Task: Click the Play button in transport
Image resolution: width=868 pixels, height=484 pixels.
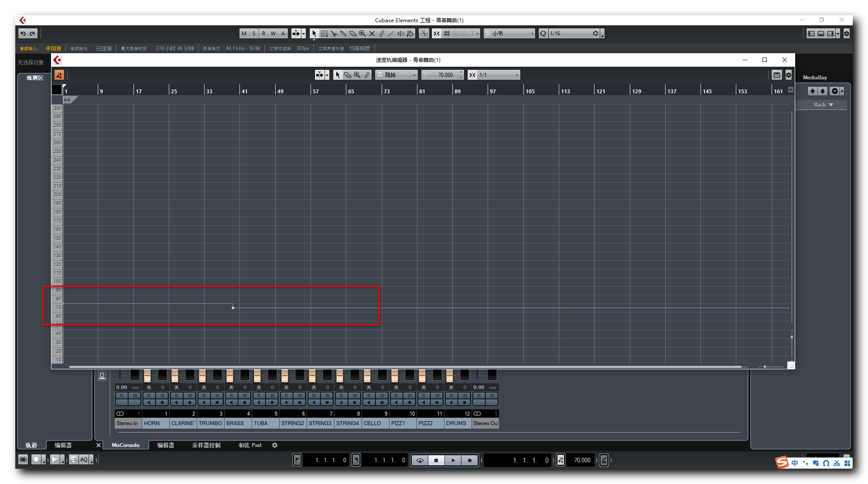Action: 453,460
